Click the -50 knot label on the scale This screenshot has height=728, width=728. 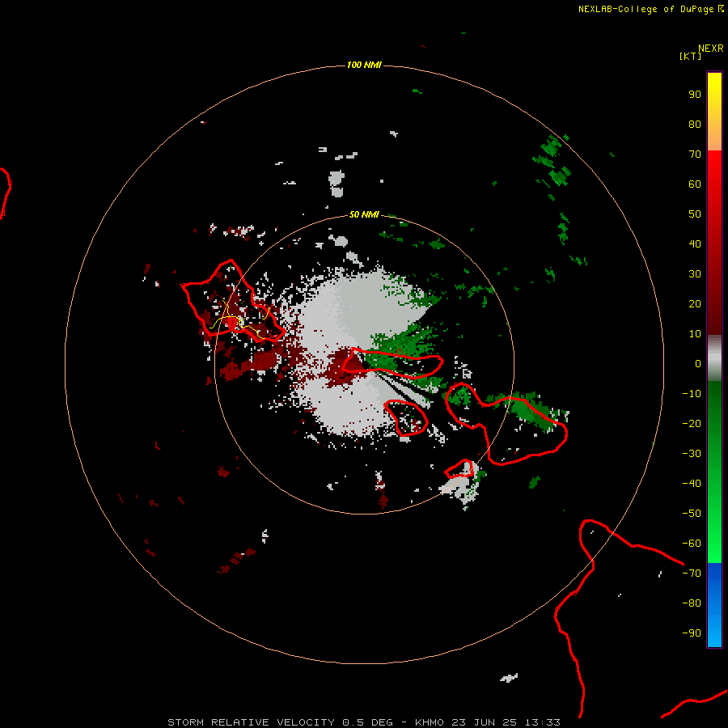coord(692,514)
